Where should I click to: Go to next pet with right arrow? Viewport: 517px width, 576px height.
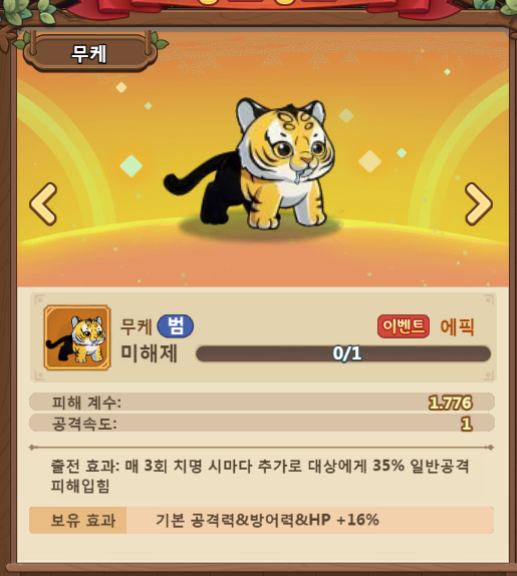click(478, 204)
